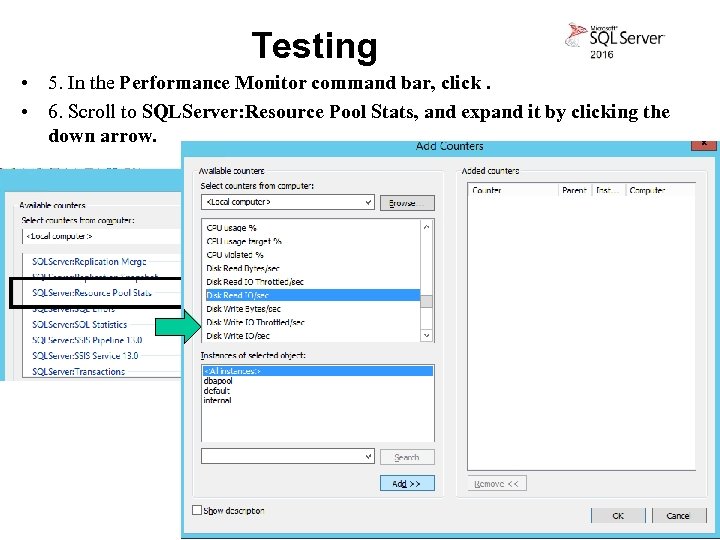
Task: Select the internal instance
Action: pos(218,400)
